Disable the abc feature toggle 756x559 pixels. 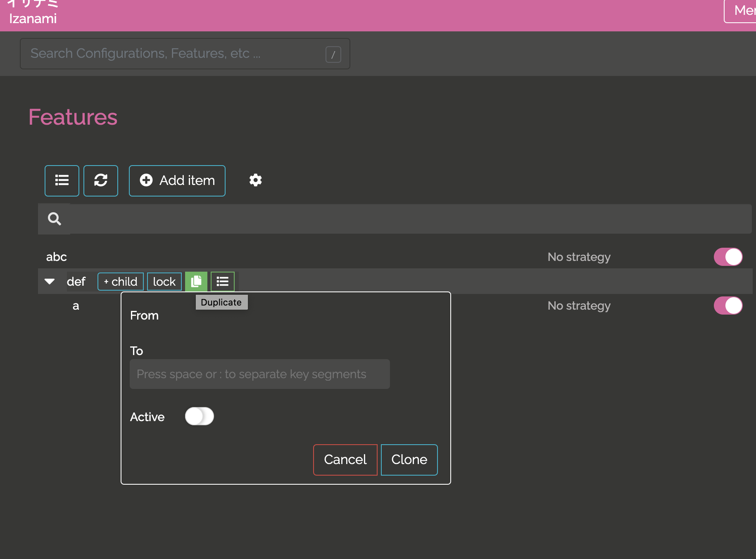[x=728, y=256]
